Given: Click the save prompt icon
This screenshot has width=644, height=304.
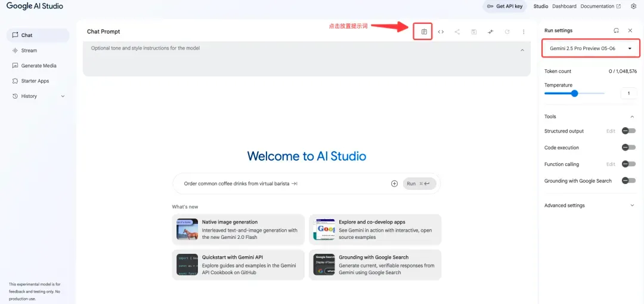Looking at the screenshot, I should [x=474, y=32].
